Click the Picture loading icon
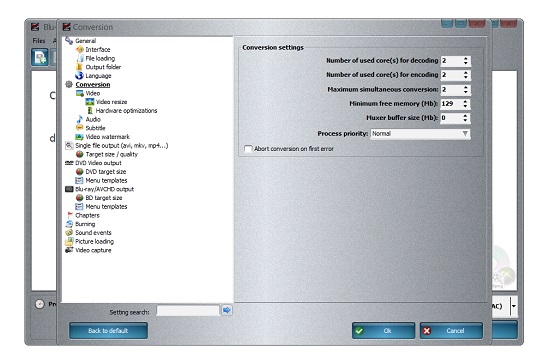 click(69, 241)
